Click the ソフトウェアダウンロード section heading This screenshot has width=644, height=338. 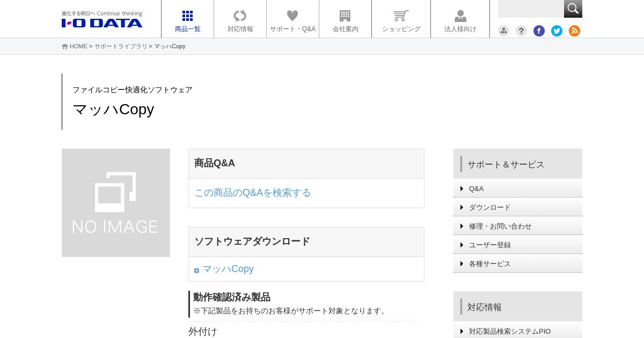click(x=252, y=241)
